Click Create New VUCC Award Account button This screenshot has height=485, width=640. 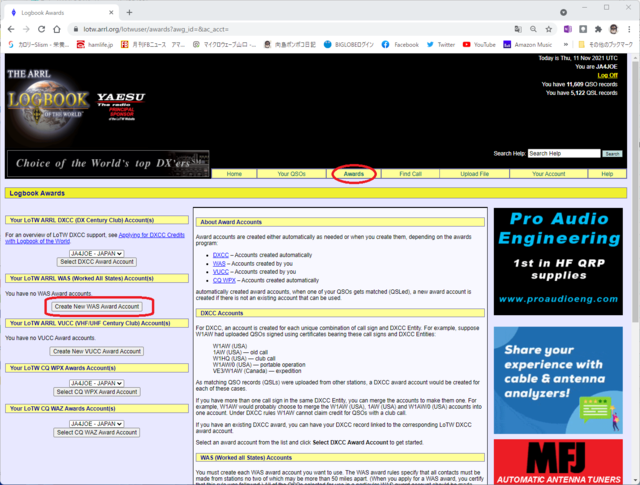point(97,351)
